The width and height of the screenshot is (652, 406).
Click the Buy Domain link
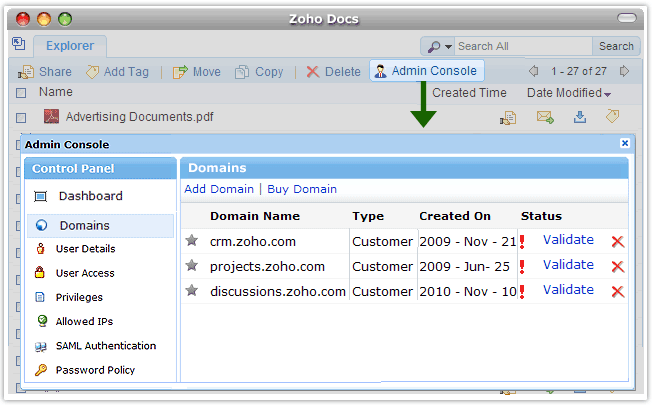(302, 189)
